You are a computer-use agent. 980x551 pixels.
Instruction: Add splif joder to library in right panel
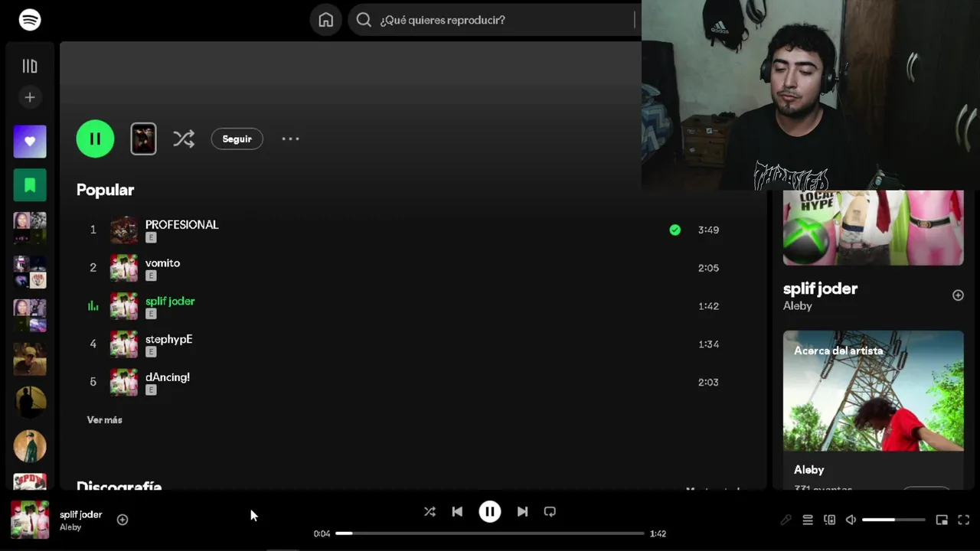click(x=958, y=295)
